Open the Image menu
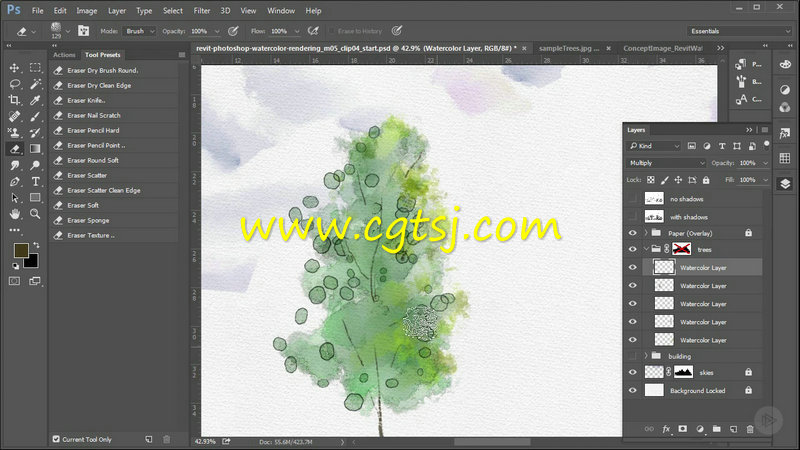The height and width of the screenshot is (450, 800). [87, 11]
